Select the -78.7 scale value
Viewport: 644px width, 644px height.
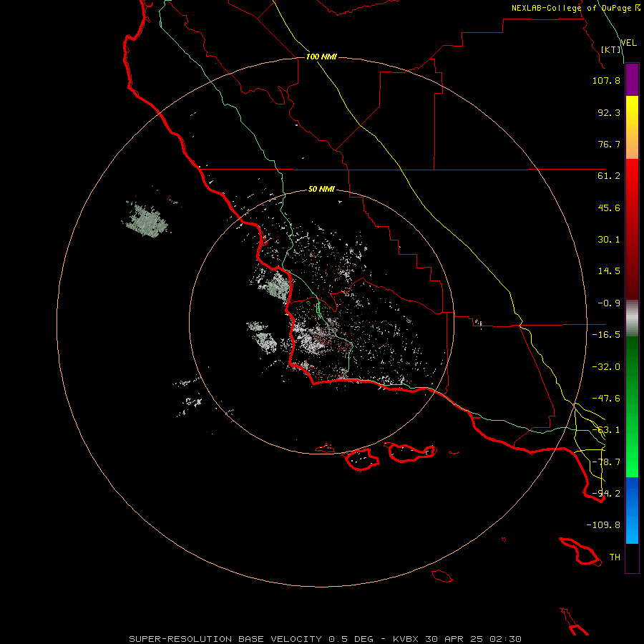[606, 462]
